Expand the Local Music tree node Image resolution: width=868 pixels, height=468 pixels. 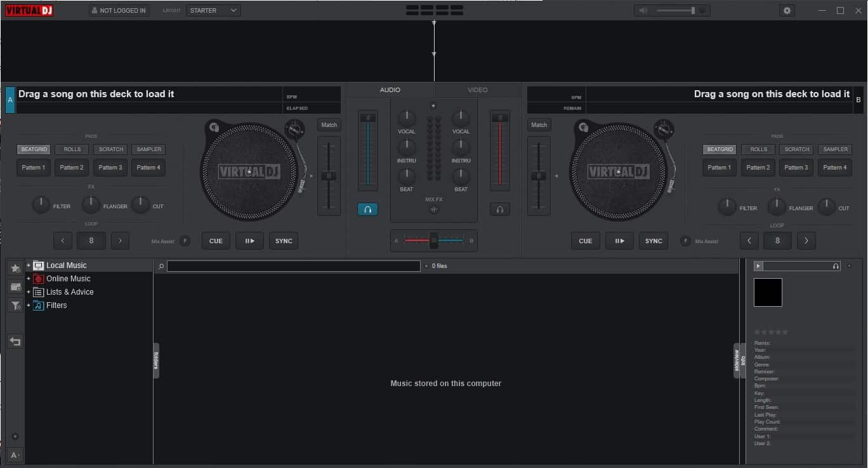29,265
